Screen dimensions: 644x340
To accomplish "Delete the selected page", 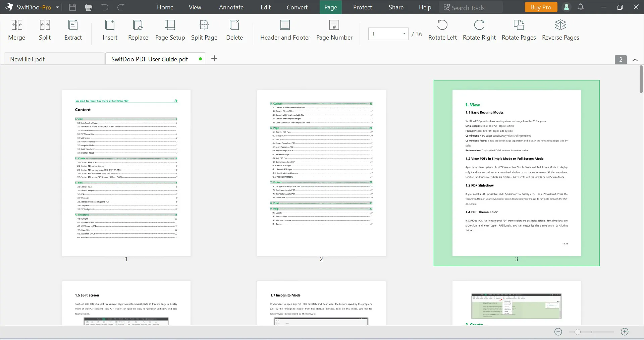I will point(234,25).
